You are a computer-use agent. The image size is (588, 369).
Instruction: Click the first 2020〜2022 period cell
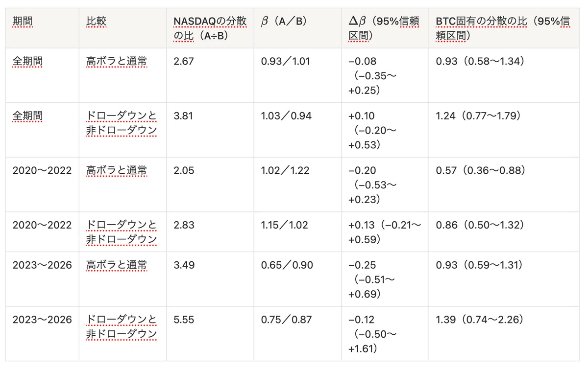pos(42,184)
